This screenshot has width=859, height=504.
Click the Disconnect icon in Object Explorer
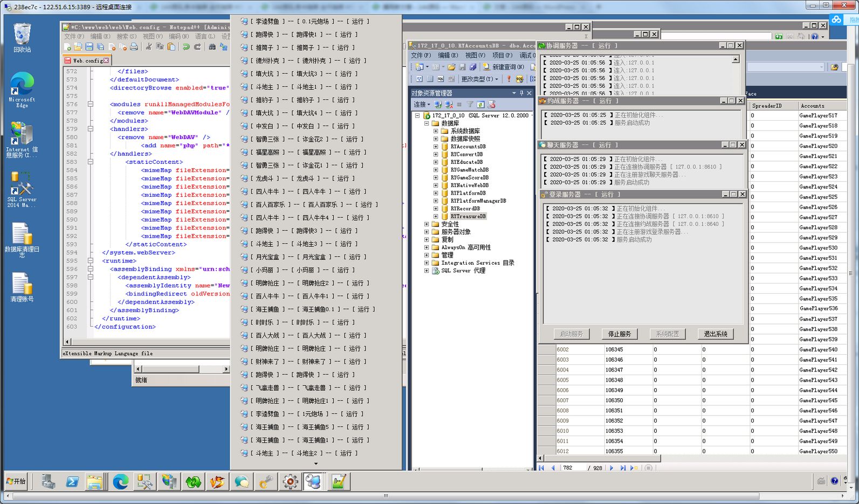(x=449, y=105)
